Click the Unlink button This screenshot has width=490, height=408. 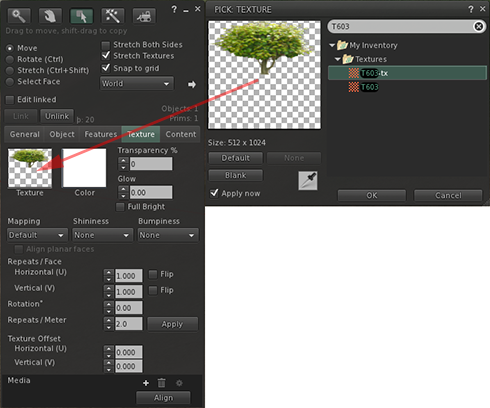[57, 116]
